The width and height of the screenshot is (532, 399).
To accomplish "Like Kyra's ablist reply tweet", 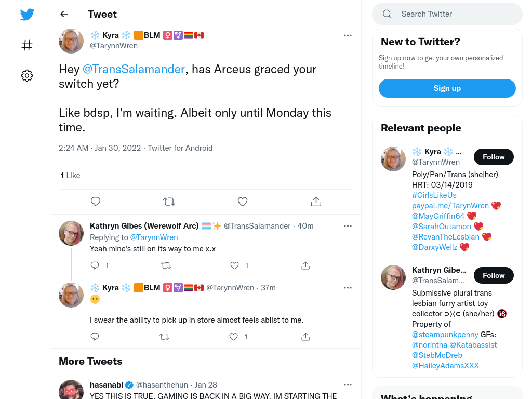I will tap(233, 337).
